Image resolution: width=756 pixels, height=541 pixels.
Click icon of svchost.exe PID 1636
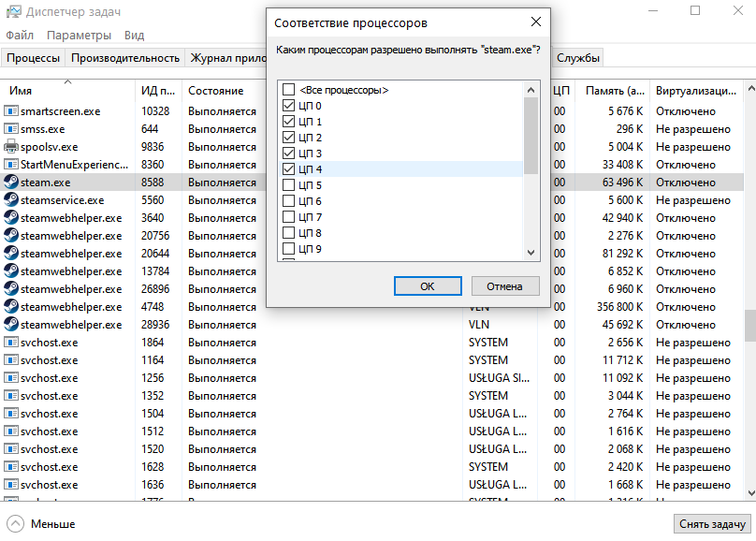click(11, 485)
